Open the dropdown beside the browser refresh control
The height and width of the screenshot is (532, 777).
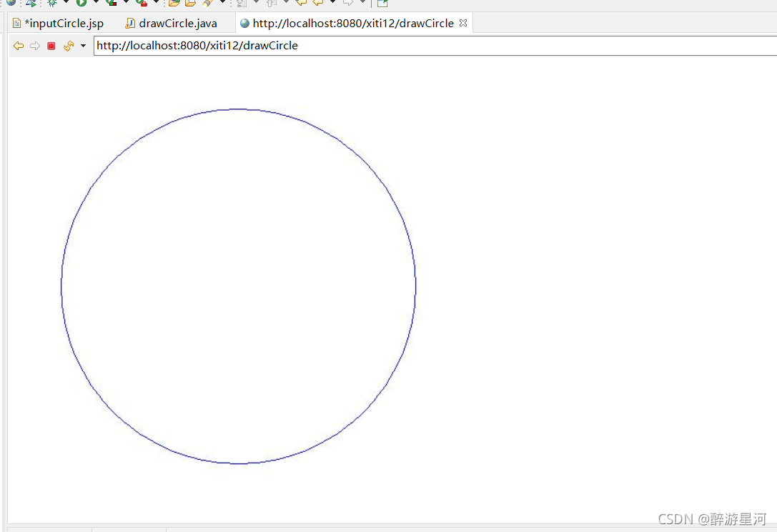83,45
